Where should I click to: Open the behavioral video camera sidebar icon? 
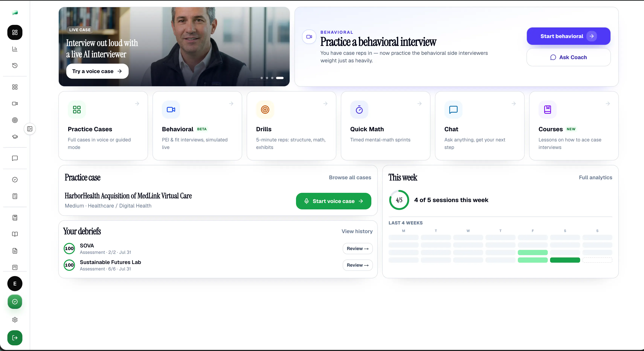click(15, 104)
